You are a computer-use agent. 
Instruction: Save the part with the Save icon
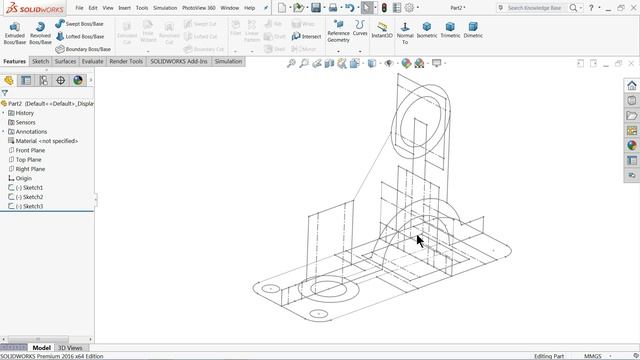coord(316,8)
